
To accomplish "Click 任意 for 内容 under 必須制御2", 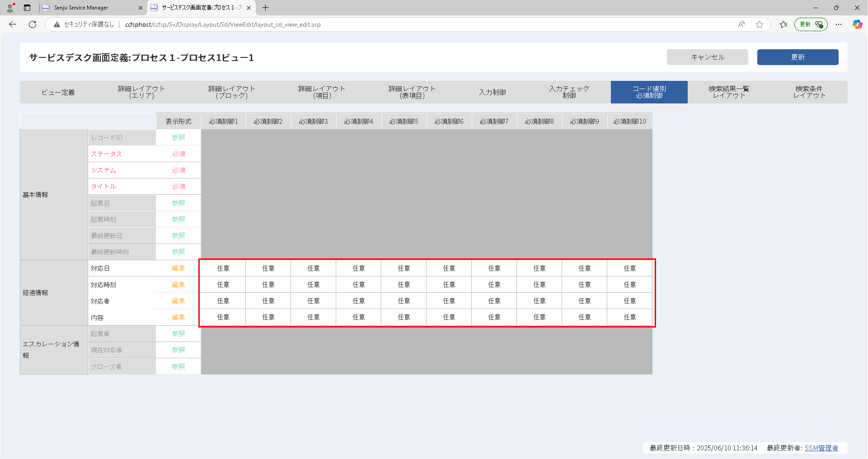I will coord(268,317).
